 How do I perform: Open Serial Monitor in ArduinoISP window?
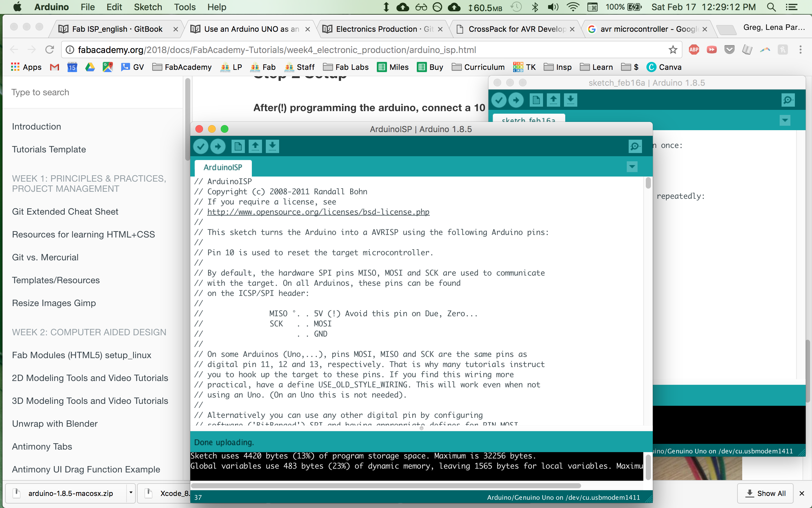point(635,146)
